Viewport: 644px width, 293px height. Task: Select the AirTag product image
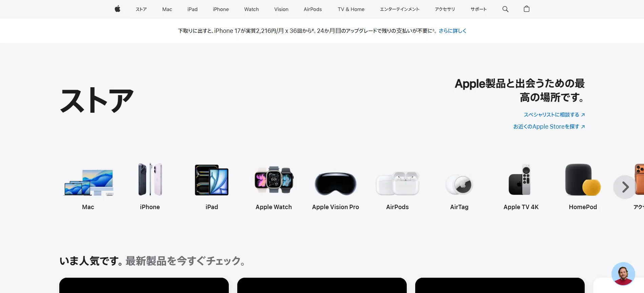point(459,185)
